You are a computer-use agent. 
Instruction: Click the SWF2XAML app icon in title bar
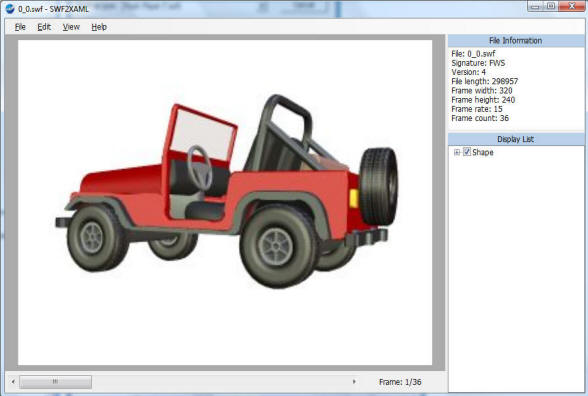pos(10,8)
